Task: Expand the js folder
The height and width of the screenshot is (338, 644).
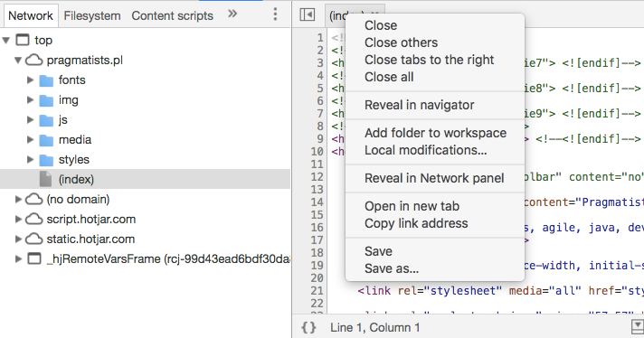Action: coord(30,120)
